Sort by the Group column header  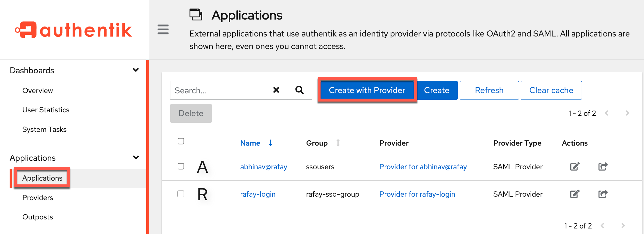click(317, 143)
